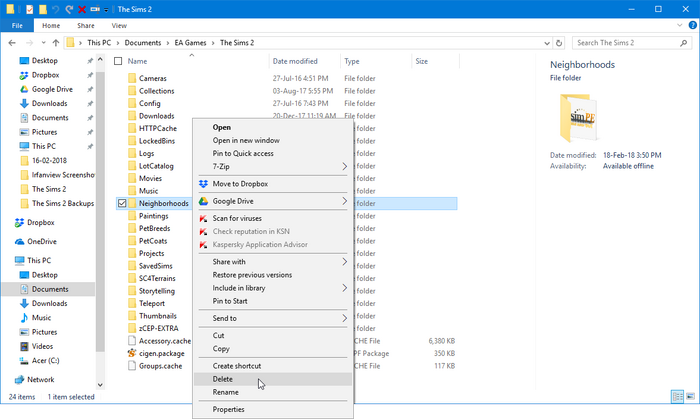Open the Share ribbon tab
Screen dimensions: 700x419
click(x=86, y=25)
